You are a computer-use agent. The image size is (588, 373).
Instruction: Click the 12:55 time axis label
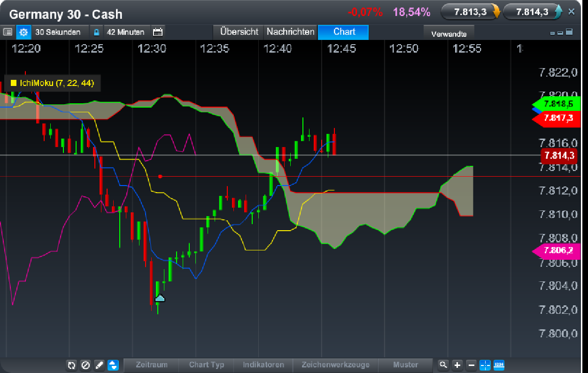(x=467, y=48)
